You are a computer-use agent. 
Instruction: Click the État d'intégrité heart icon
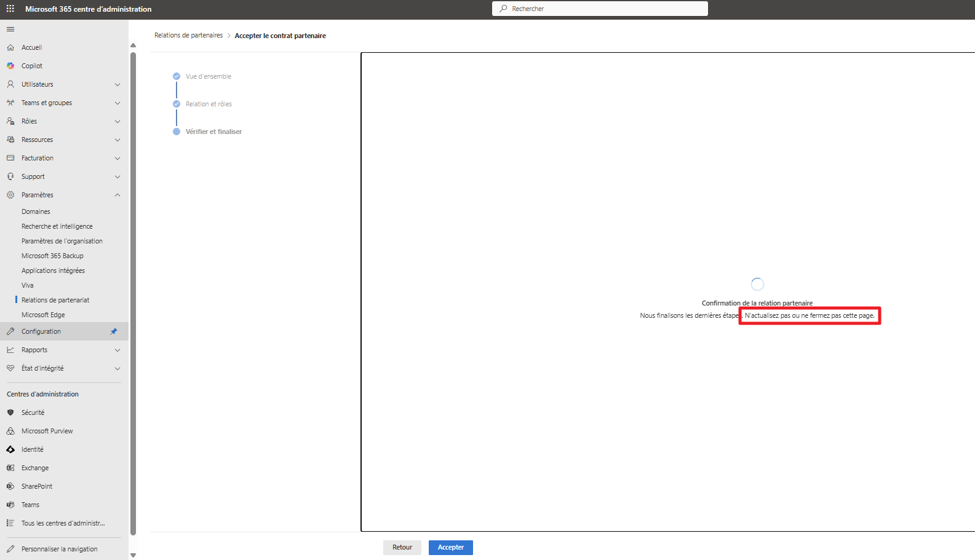tap(10, 368)
